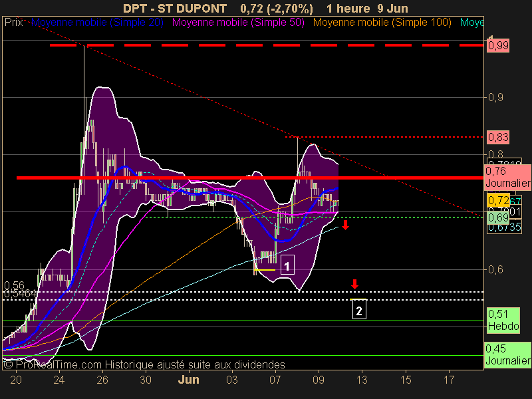Viewport: 532px width, 399px height.
Task: Click the "13" date on the time axis
Action: coord(362,380)
